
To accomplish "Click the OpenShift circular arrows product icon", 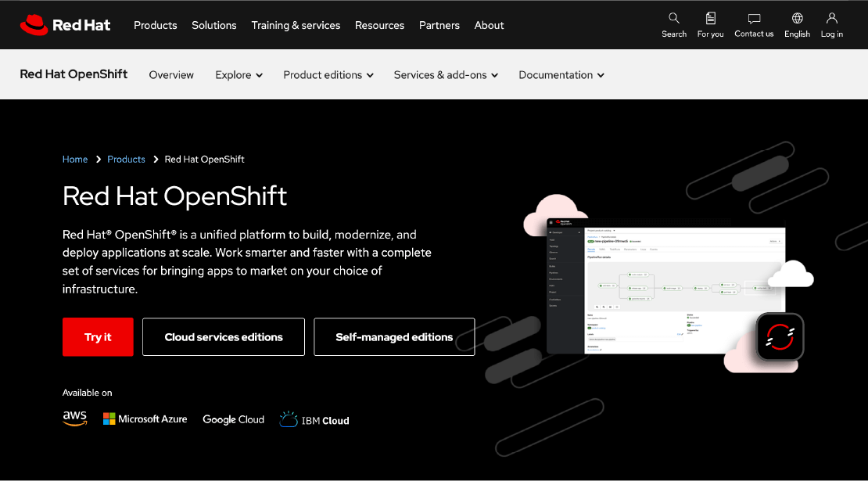I will (780, 337).
